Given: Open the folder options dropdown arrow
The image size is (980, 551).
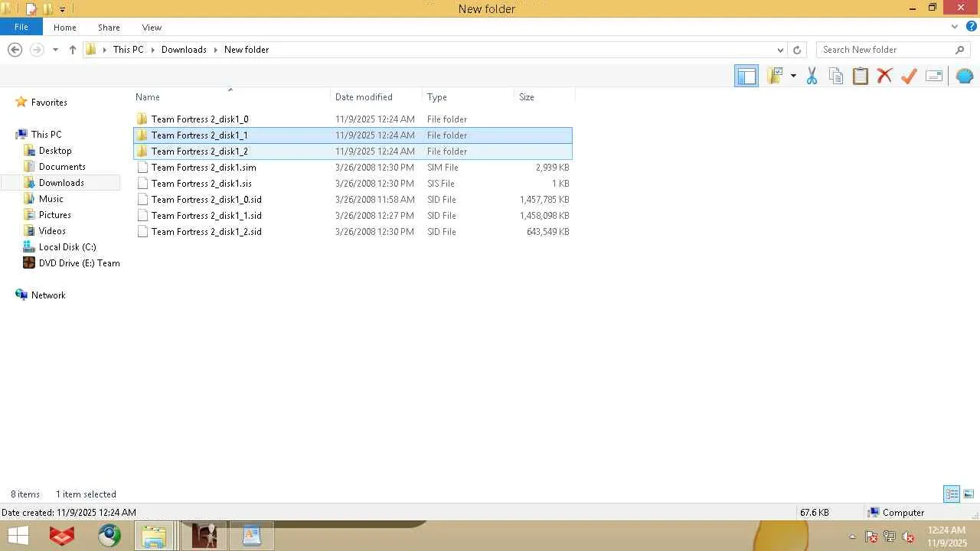Looking at the screenshot, I should coord(793,76).
